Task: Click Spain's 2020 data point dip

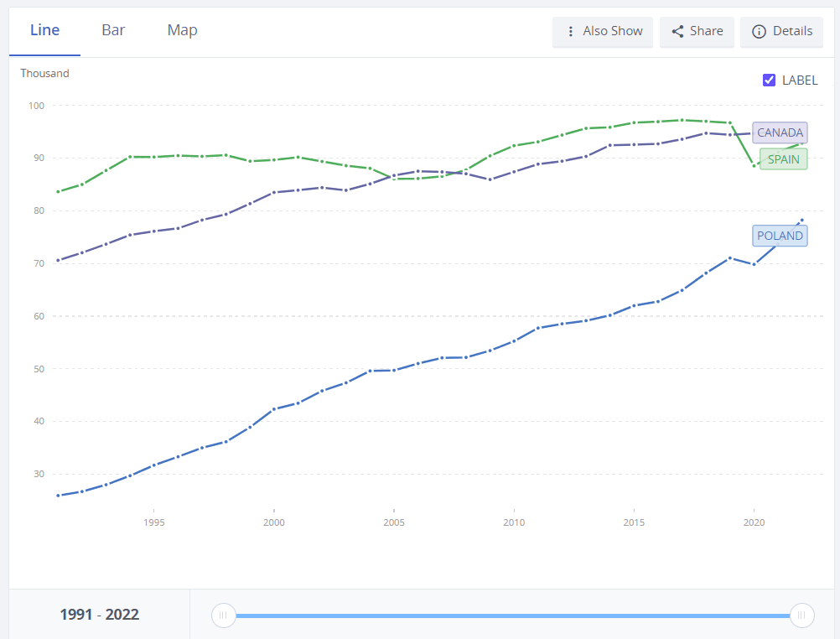Action: [754, 166]
